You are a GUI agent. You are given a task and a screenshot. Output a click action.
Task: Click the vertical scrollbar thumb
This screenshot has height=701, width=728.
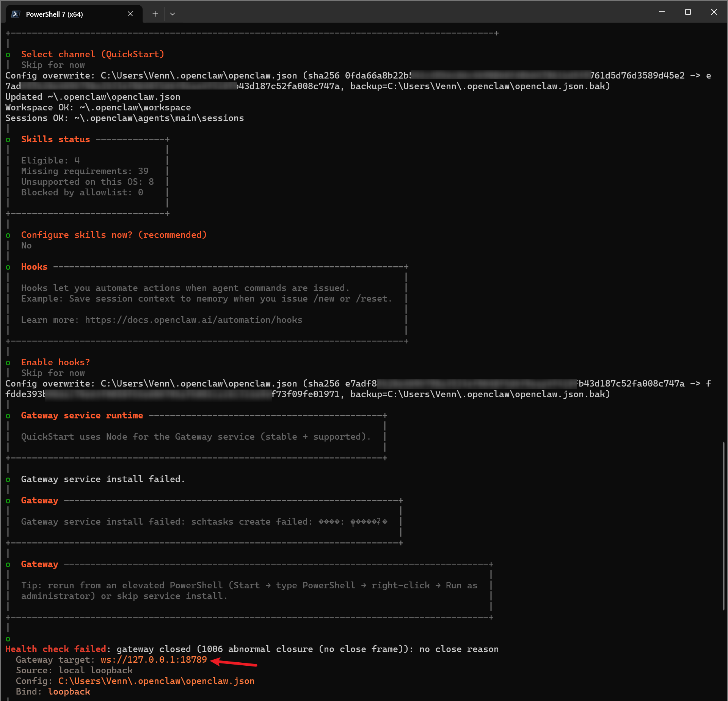(x=724, y=525)
